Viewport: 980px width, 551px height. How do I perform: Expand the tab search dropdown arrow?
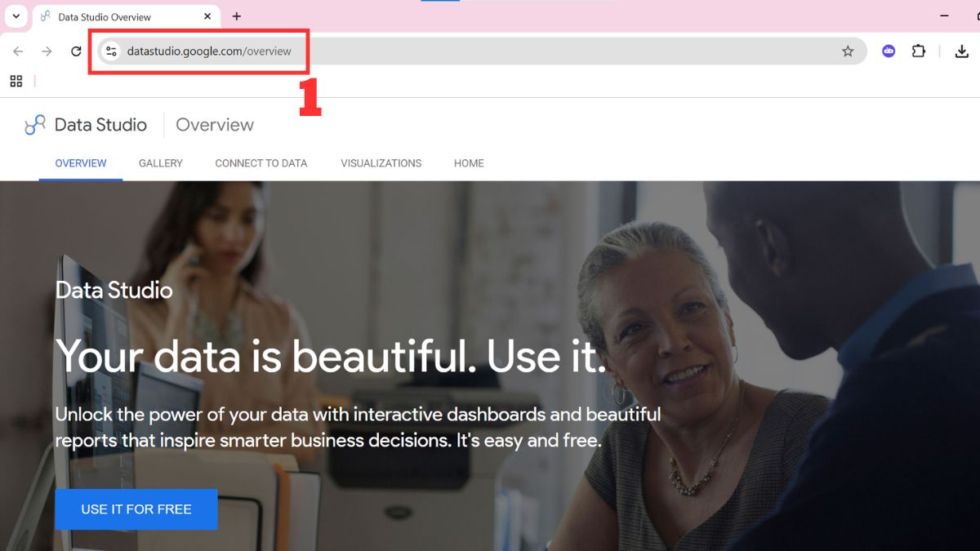(16, 16)
